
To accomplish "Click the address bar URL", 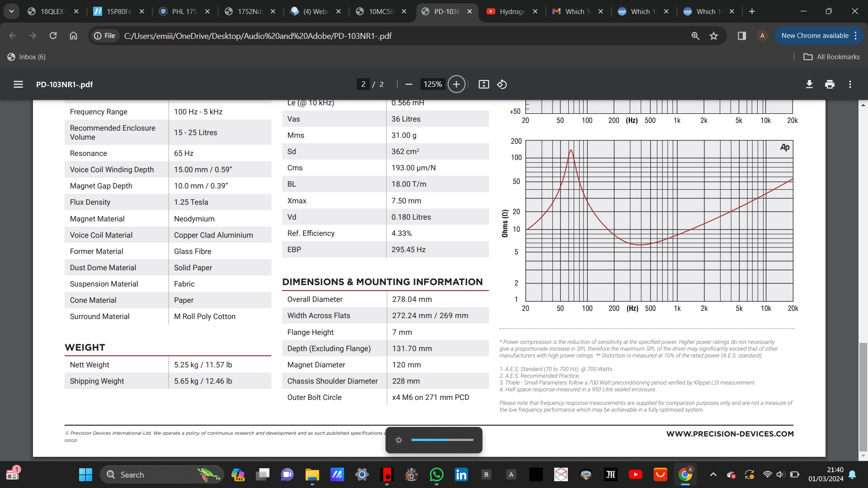I will 258,36.
